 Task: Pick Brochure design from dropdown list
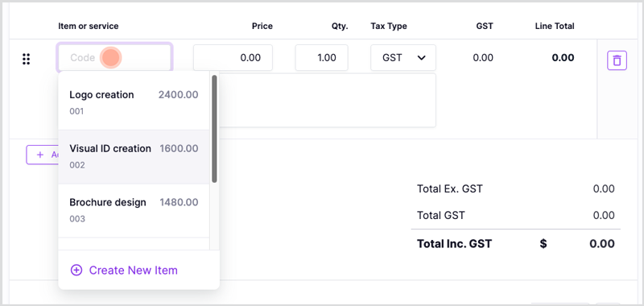click(134, 211)
